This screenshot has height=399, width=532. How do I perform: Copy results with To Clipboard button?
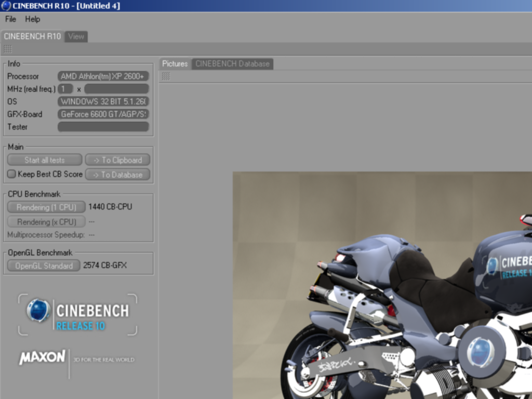(x=118, y=160)
